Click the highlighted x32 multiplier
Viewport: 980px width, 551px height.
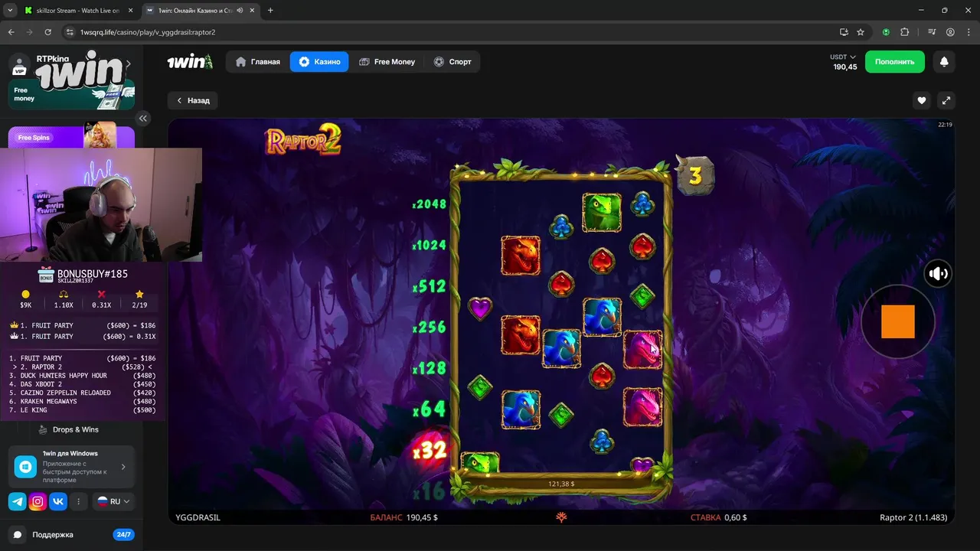tap(429, 451)
